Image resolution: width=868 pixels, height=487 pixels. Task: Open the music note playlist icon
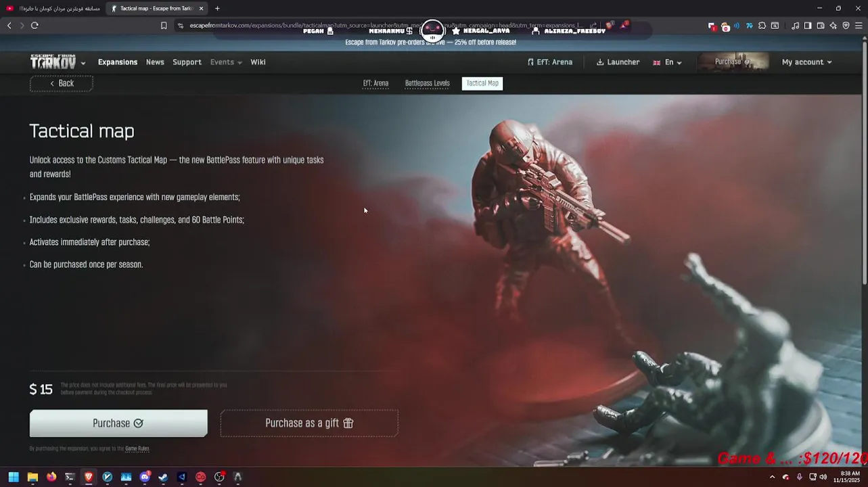coord(795,26)
